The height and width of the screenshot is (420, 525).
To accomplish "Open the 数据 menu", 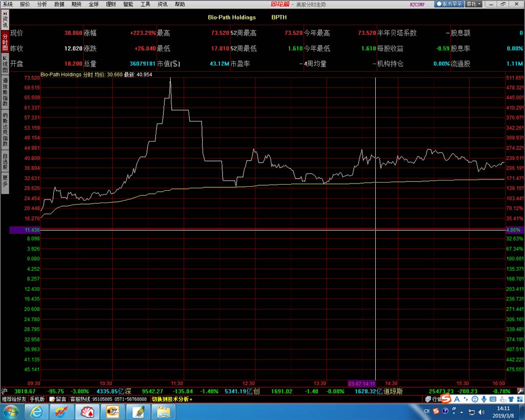I will pos(59,4).
